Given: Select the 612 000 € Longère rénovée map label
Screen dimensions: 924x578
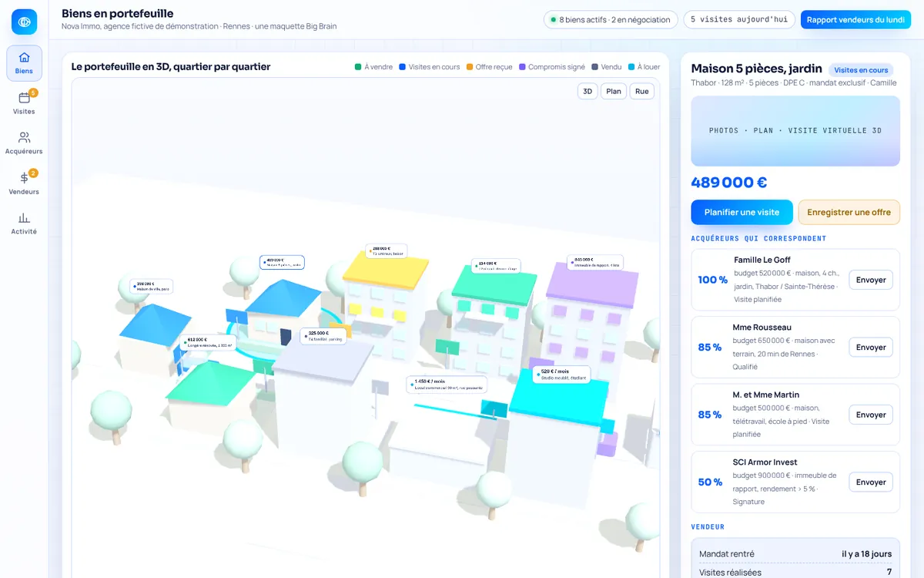Looking at the screenshot, I should pyautogui.click(x=209, y=342).
